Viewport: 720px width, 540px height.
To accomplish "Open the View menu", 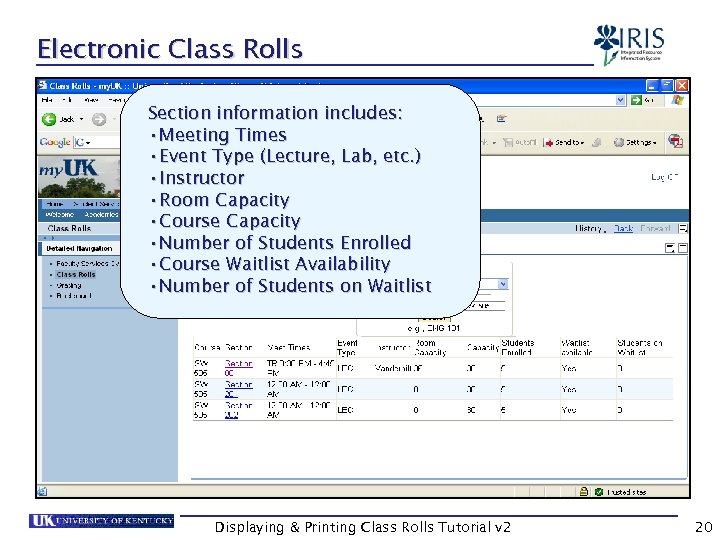I will point(91,100).
